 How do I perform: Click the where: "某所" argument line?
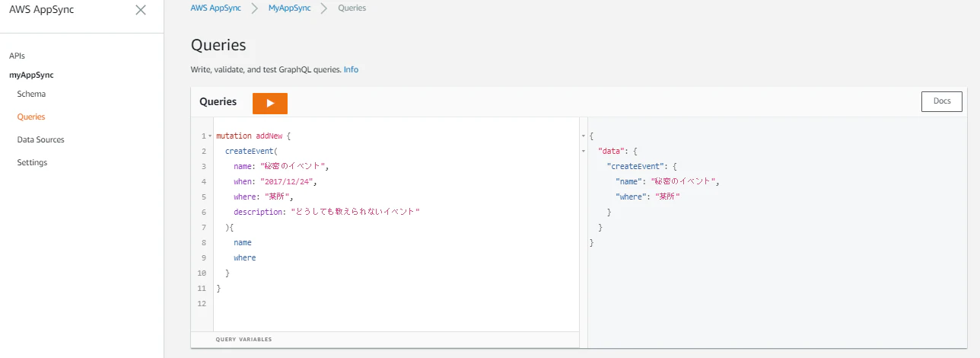tap(263, 197)
